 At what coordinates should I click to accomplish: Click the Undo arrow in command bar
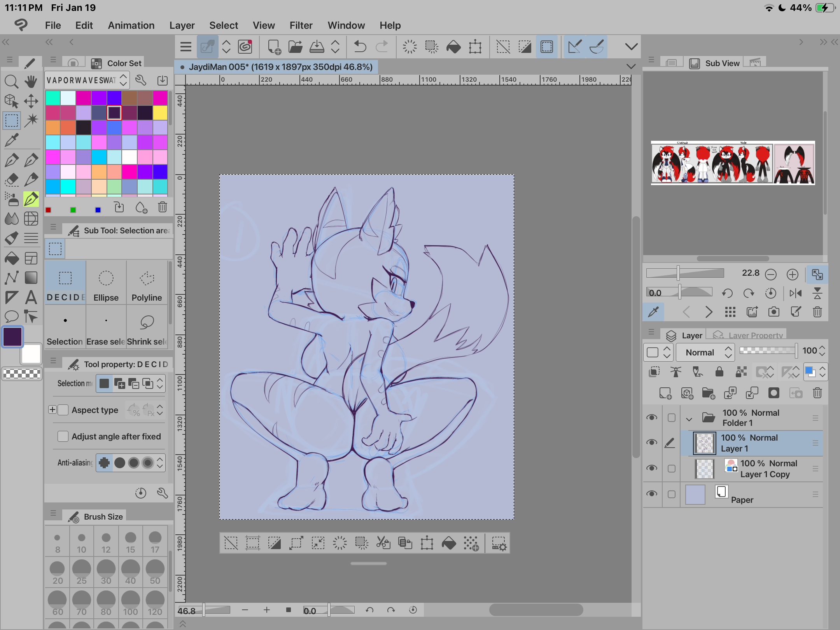360,47
